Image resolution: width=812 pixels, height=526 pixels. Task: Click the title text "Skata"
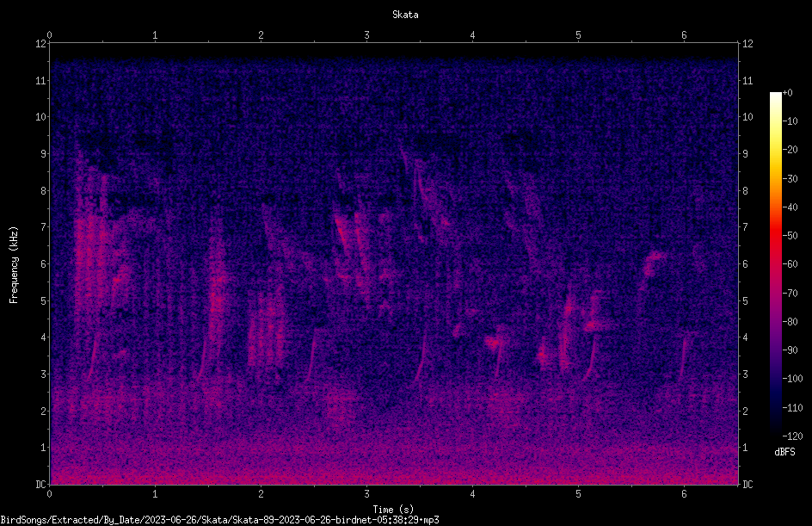[405, 15]
